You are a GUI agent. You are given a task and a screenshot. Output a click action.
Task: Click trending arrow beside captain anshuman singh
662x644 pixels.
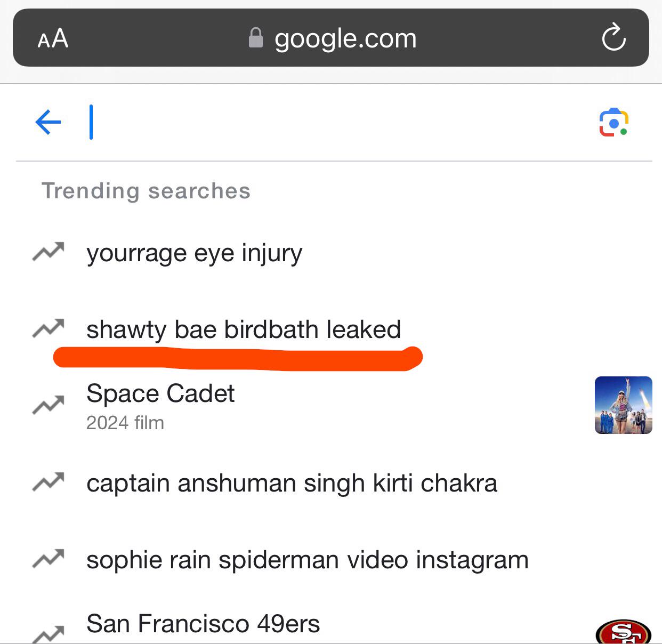click(x=48, y=482)
